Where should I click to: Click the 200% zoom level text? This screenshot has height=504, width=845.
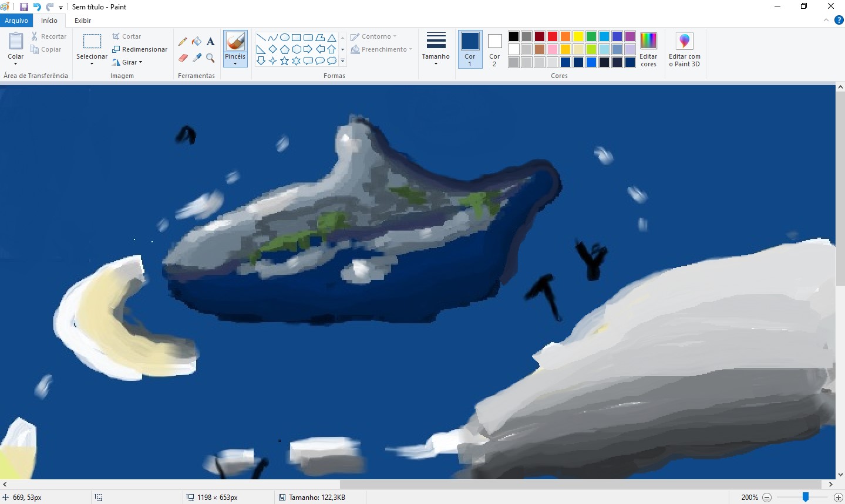[750, 497]
